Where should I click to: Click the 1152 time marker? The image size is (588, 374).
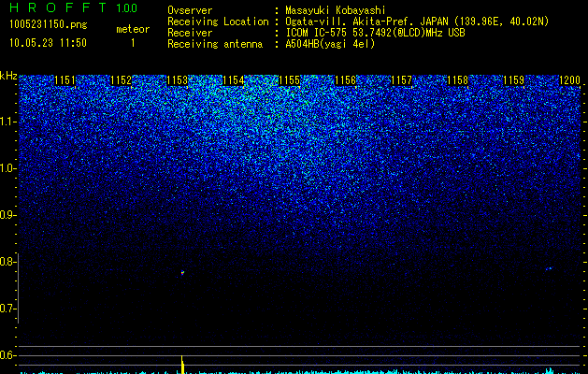pyautogui.click(x=122, y=80)
